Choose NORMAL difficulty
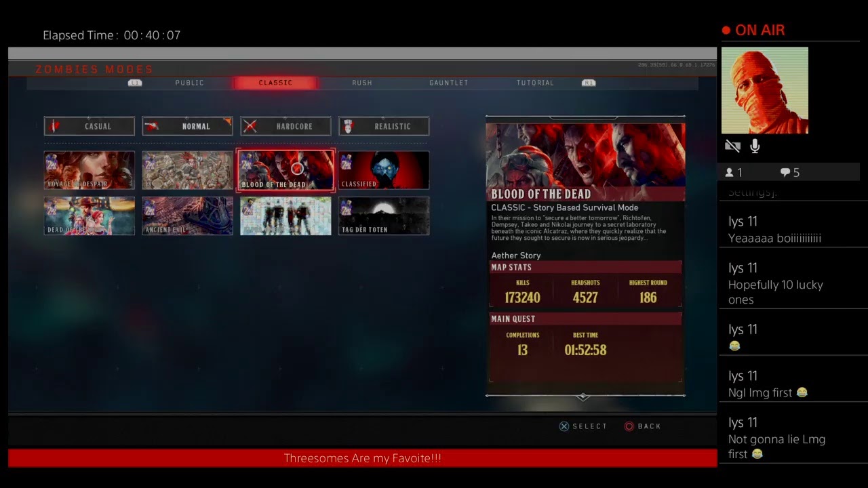This screenshot has height=488, width=868. pyautogui.click(x=187, y=126)
